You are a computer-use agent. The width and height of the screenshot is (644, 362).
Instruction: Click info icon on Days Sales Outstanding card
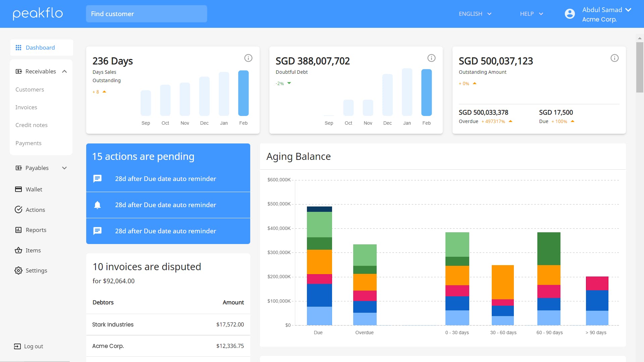click(248, 58)
